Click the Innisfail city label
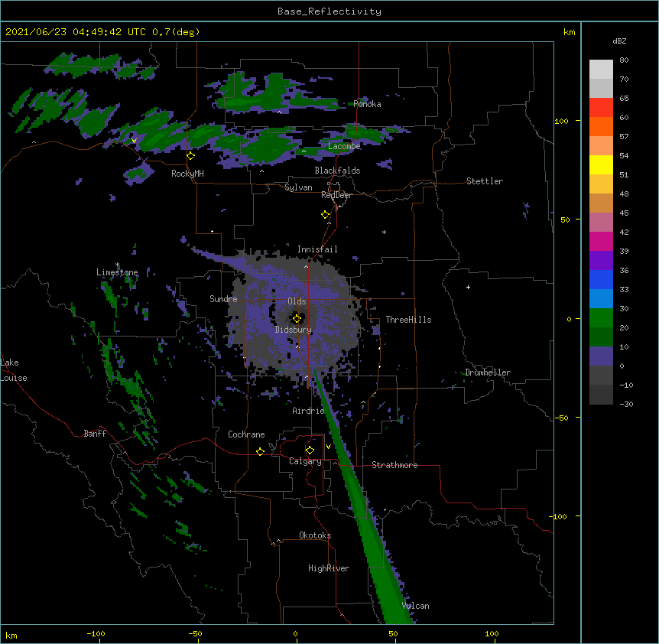 tap(317, 249)
